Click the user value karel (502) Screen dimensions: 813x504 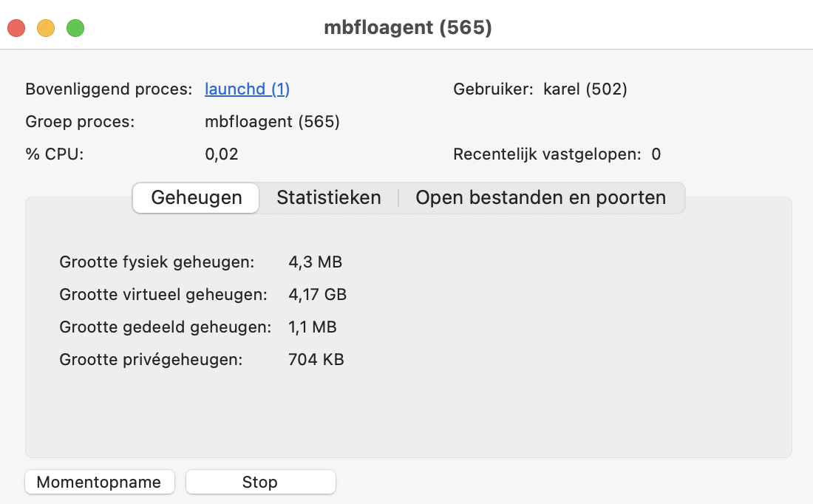click(x=585, y=89)
